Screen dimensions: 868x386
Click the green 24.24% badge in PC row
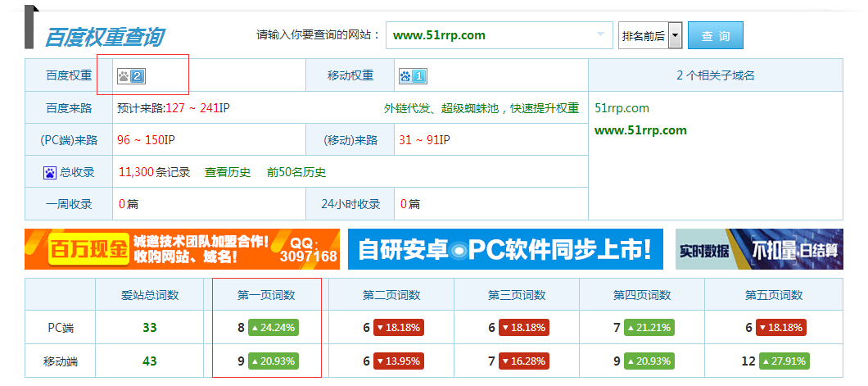[x=274, y=328]
